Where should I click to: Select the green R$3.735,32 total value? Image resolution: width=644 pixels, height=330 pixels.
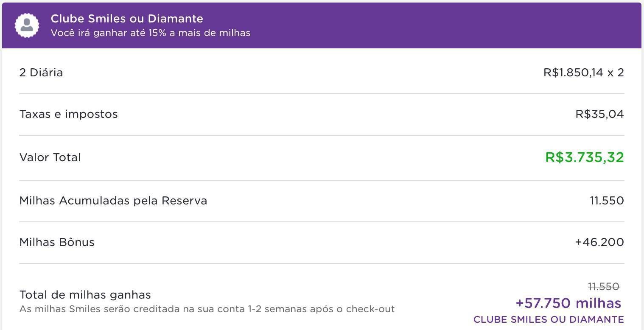[585, 157]
